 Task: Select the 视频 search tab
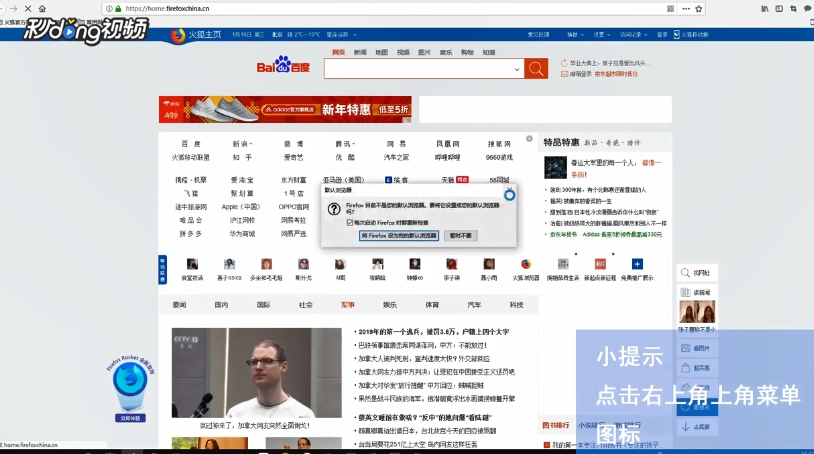point(403,52)
